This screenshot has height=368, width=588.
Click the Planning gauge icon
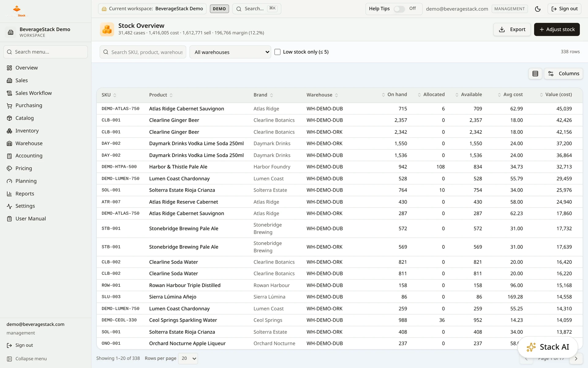(x=9, y=181)
